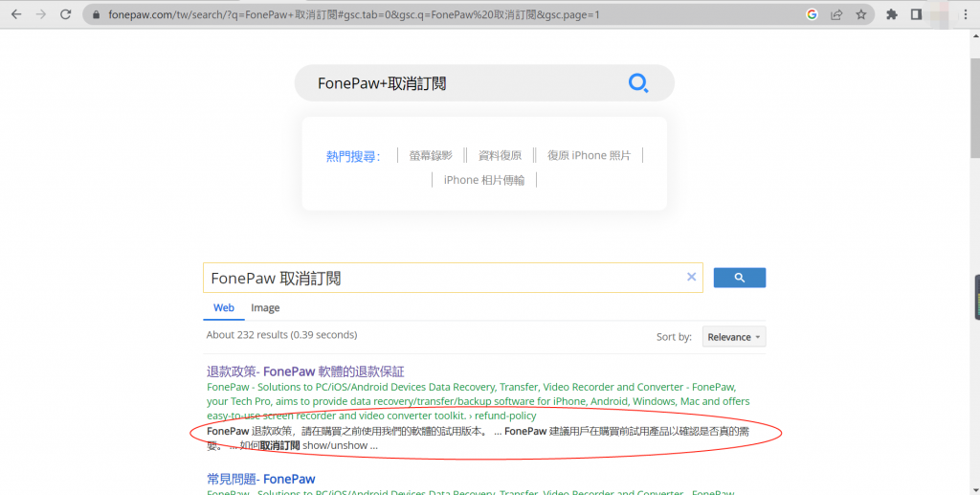Open 常見問題- FonePaw result link
The height and width of the screenshot is (495, 980).
[261, 480]
